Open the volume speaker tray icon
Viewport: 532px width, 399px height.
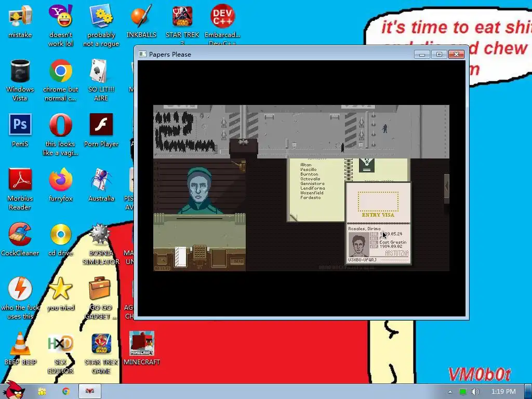[475, 392]
